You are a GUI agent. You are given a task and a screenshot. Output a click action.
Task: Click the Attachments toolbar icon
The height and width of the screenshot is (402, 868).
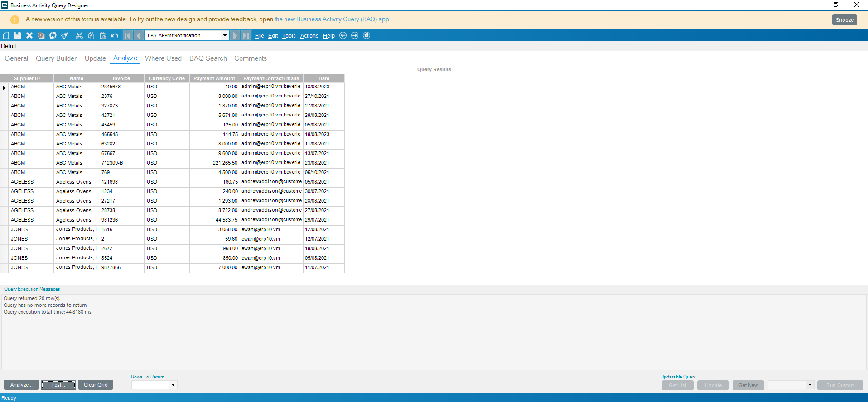click(x=41, y=35)
